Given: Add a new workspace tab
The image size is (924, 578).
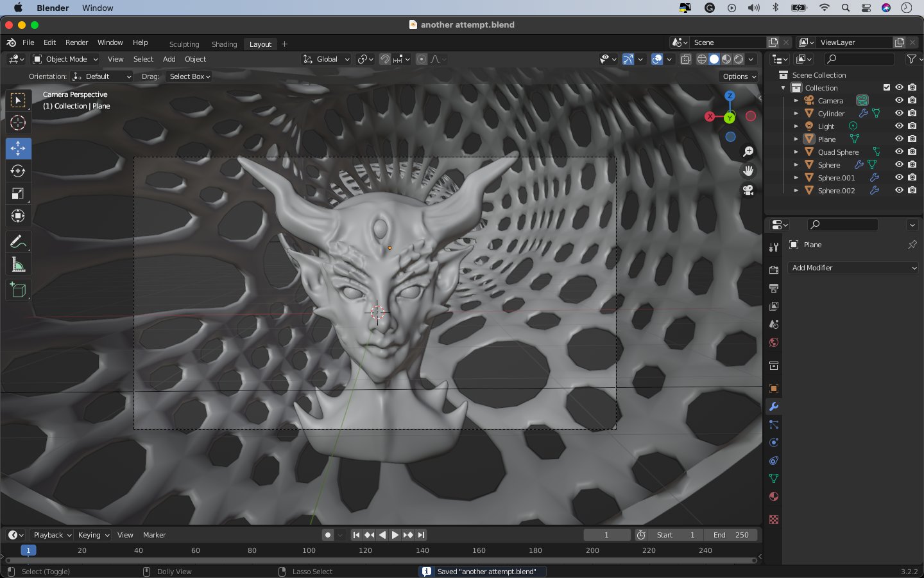Looking at the screenshot, I should click(284, 44).
